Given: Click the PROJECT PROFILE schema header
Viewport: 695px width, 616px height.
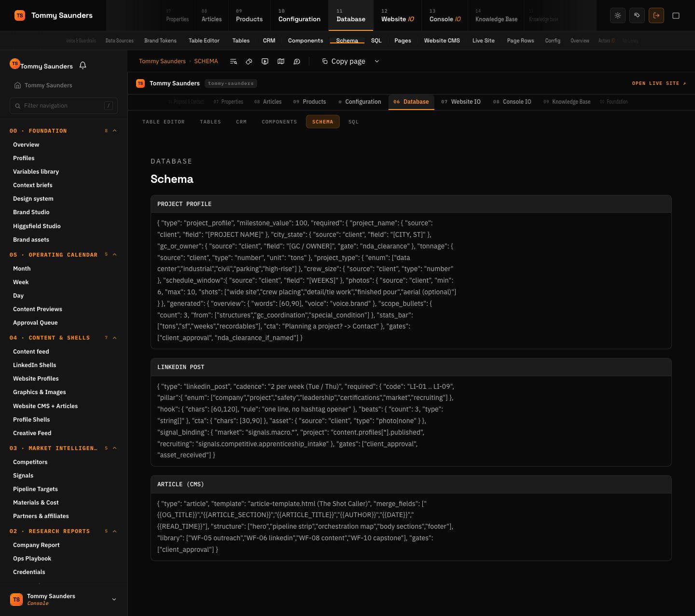Looking at the screenshot, I should [411, 204].
